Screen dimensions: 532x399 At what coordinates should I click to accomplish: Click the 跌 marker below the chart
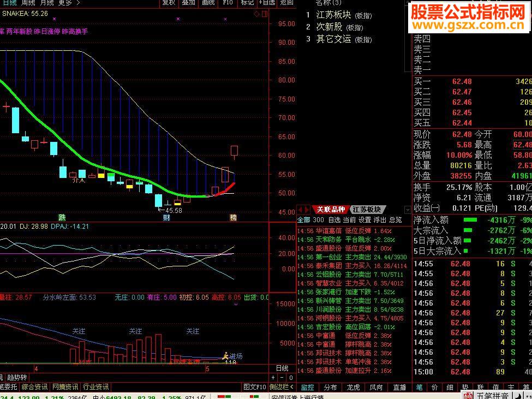(x=62, y=217)
